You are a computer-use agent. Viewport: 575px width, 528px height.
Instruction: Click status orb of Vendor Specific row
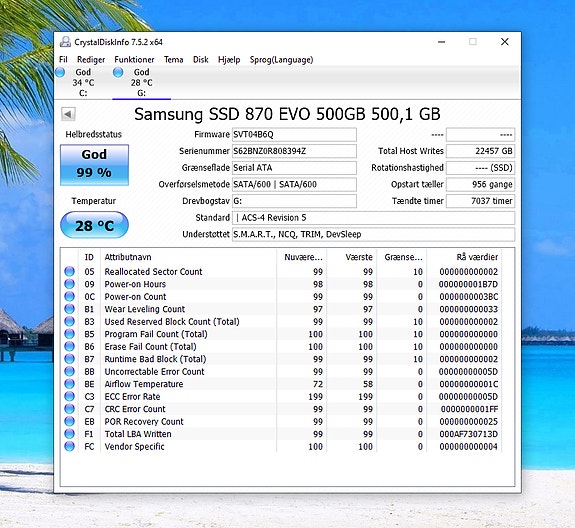69,446
